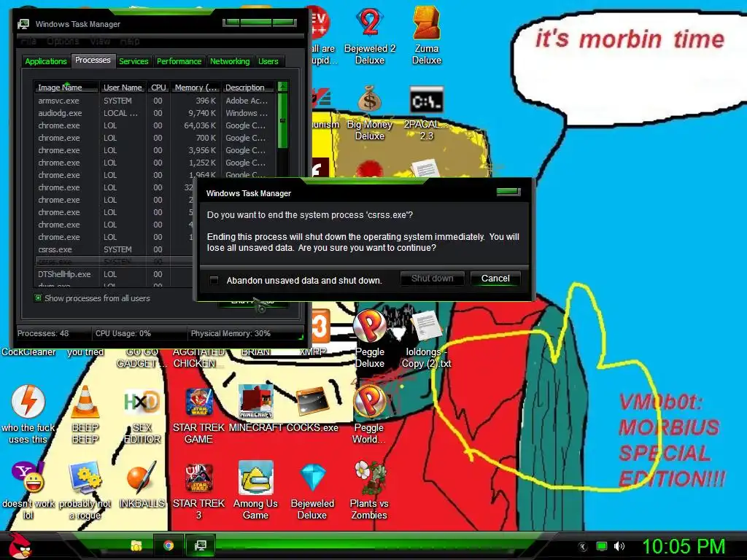Open the Help menu in Task Manager

point(130,42)
